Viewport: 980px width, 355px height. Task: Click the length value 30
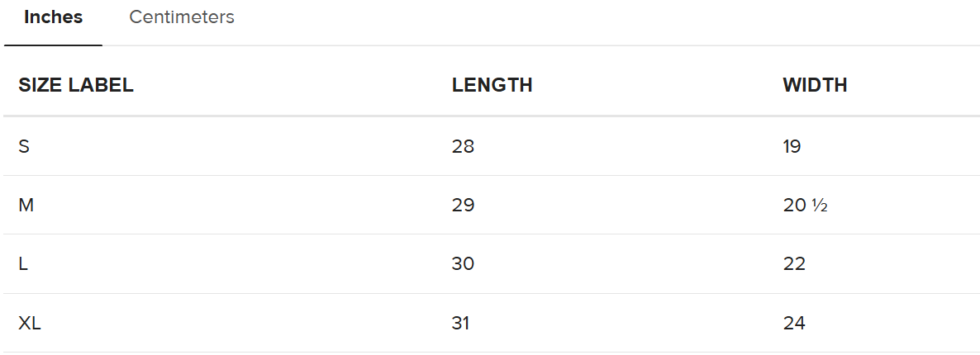point(463,264)
